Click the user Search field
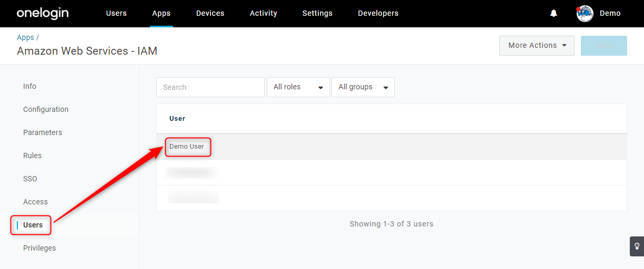Viewport: 644px width, 269px height. [x=210, y=87]
